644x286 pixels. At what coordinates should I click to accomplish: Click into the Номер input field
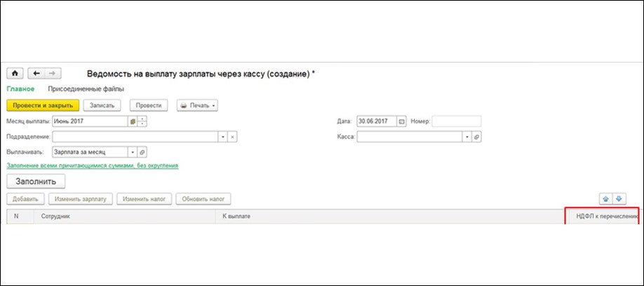456,121
